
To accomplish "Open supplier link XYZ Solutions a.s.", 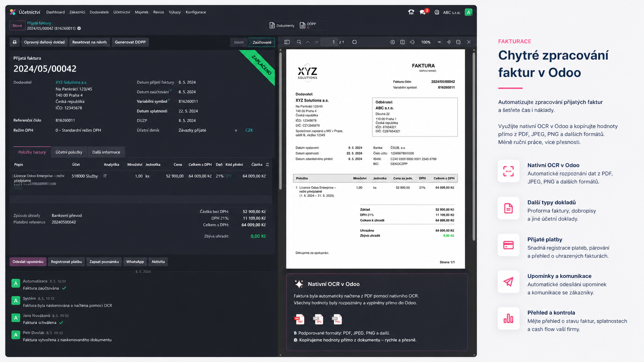I will point(71,82).
